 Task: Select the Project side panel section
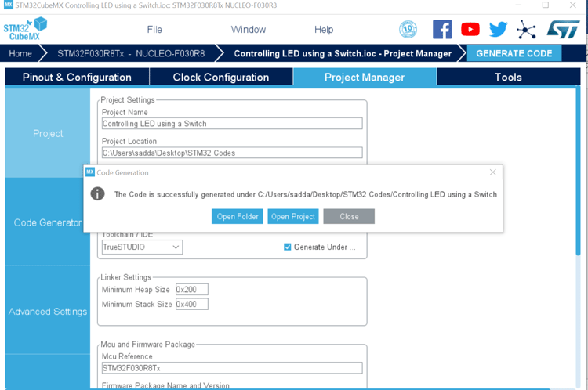click(48, 133)
